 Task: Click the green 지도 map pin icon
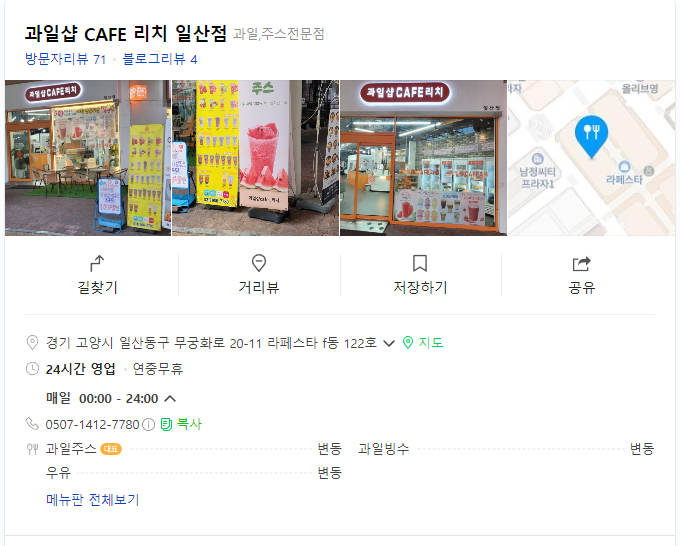[x=408, y=343]
